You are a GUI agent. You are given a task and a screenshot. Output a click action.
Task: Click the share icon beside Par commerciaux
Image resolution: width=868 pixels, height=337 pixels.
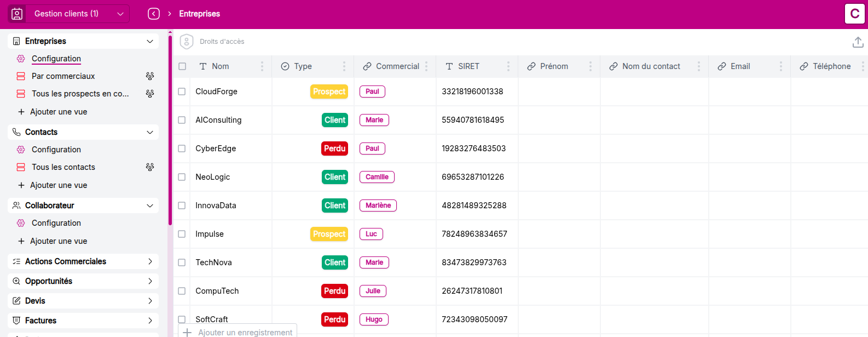(x=150, y=76)
